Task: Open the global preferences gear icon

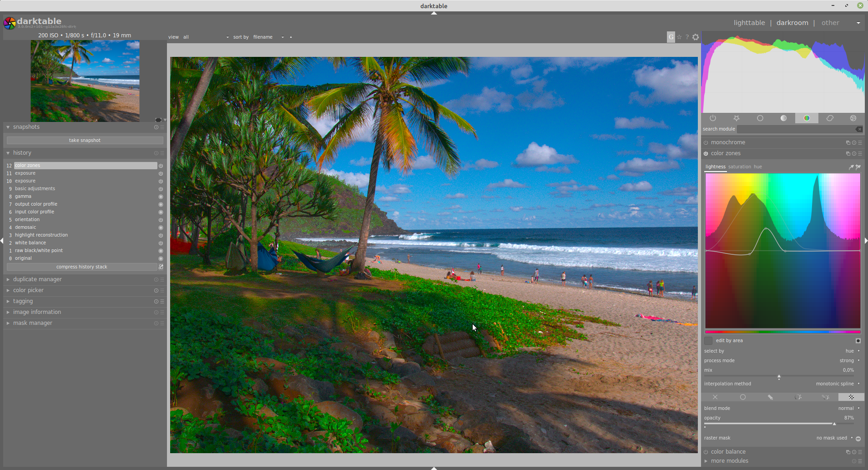Action: tap(696, 37)
